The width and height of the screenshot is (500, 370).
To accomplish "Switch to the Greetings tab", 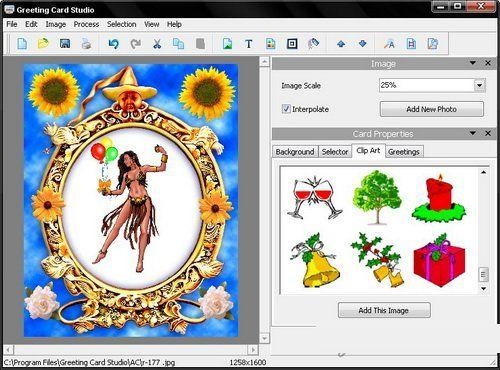I will (x=404, y=152).
